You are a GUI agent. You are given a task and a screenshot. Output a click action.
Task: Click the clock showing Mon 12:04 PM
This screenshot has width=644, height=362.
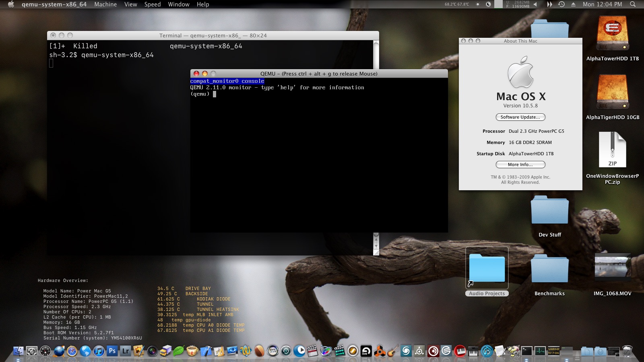602,4
